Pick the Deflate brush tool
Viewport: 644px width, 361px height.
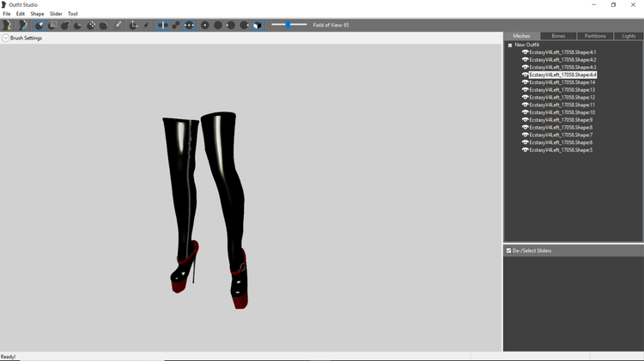pyautogui.click(x=77, y=25)
